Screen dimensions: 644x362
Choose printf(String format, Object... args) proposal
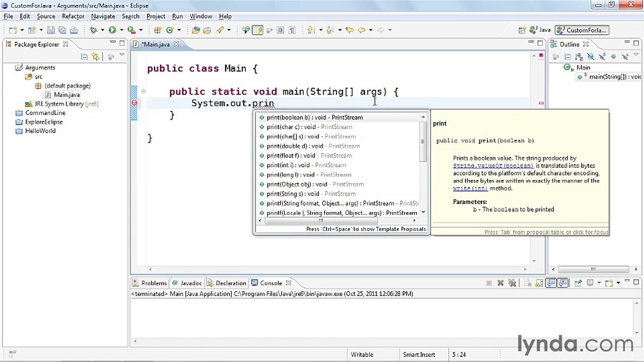[338, 204]
